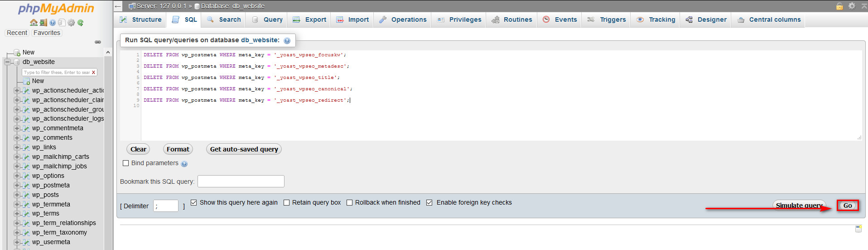Viewport: 868px width, 250px height.
Task: Switch to the Search tab
Action: click(224, 20)
